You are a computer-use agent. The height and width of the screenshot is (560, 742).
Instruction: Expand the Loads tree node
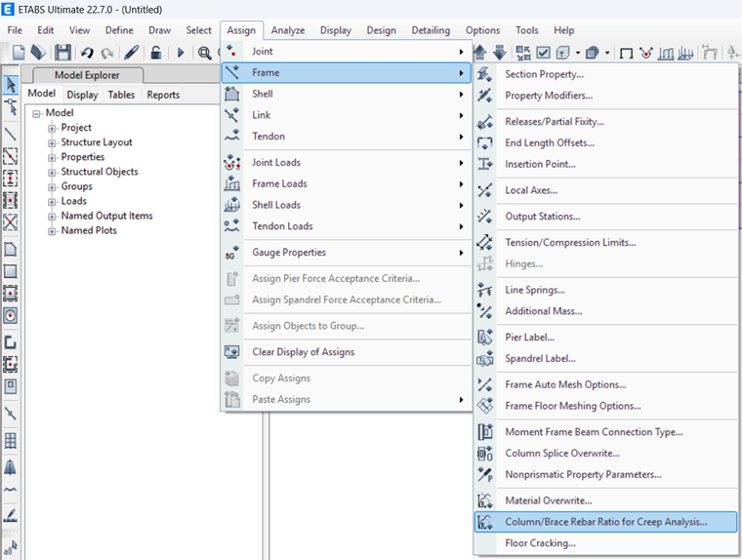coord(52,202)
